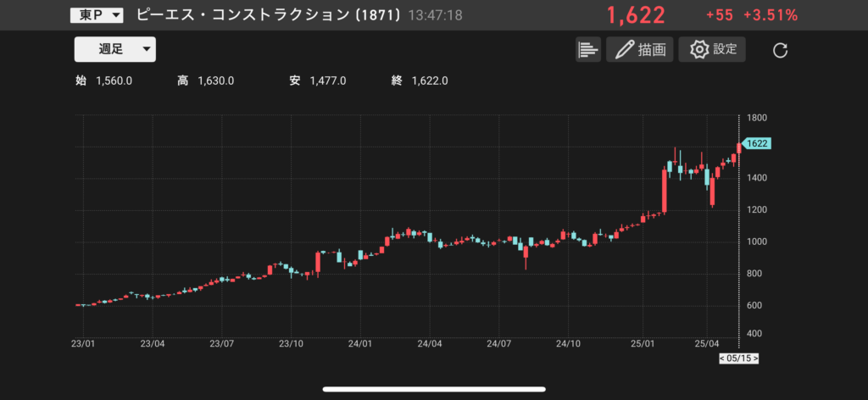Click the current price 1,622 in header
The width and height of the screenshot is (868, 400).
click(636, 15)
